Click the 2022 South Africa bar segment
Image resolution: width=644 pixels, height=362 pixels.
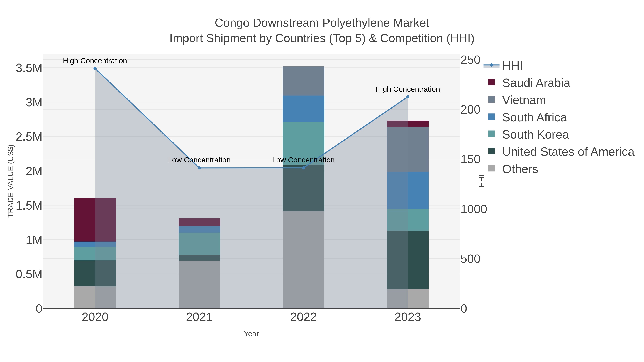tap(304, 109)
